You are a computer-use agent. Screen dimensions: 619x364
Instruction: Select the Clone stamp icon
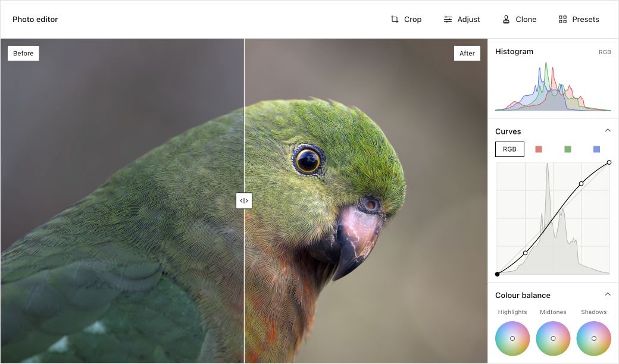pos(506,19)
